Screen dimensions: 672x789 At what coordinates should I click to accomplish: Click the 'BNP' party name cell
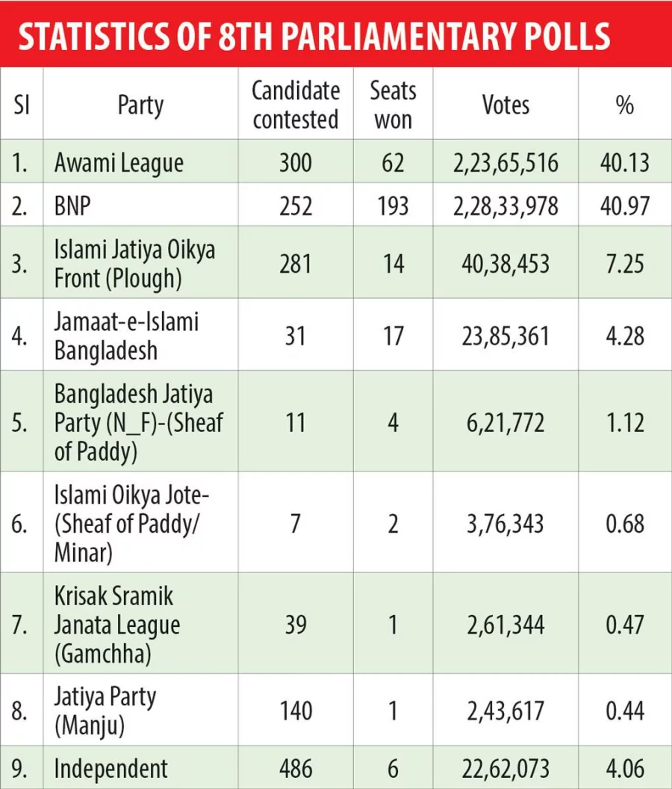[x=140, y=205]
